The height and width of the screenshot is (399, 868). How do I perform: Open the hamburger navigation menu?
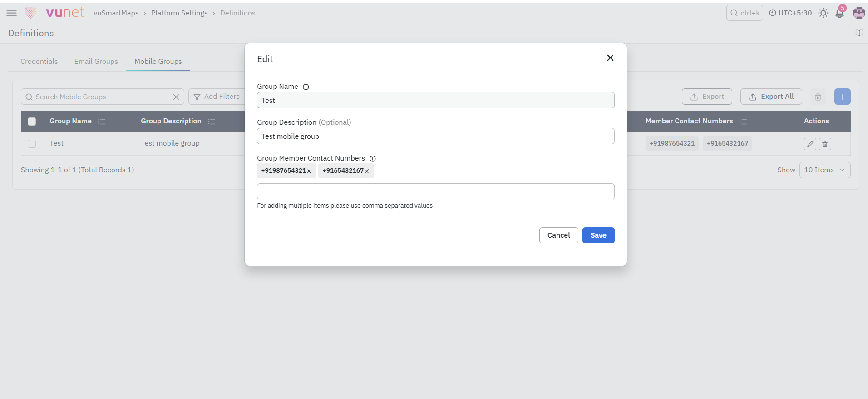point(12,13)
